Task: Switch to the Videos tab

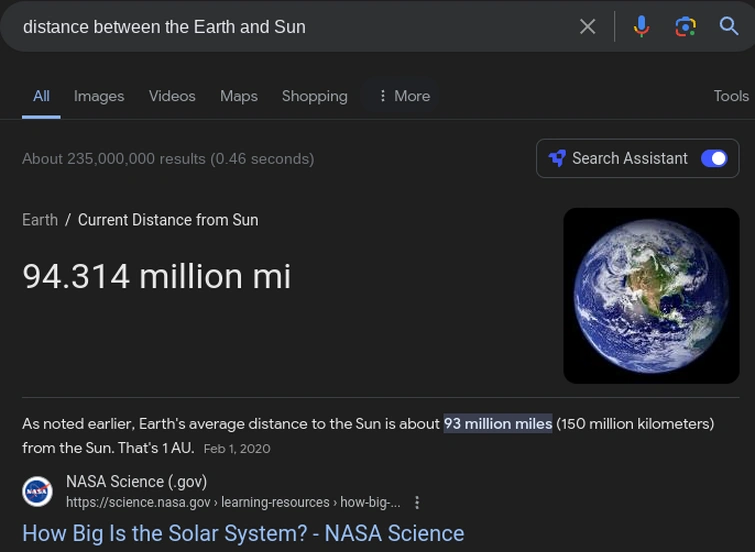Action: (x=172, y=96)
